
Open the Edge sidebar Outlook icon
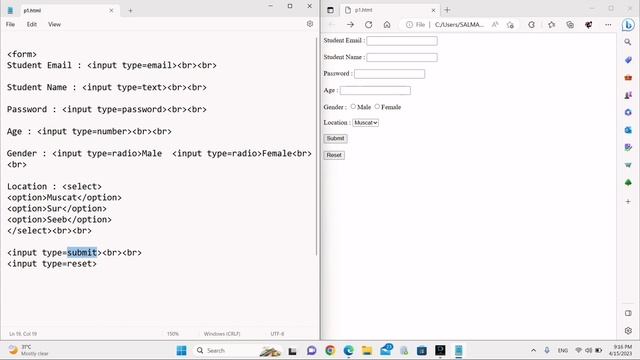pyautogui.click(x=628, y=130)
